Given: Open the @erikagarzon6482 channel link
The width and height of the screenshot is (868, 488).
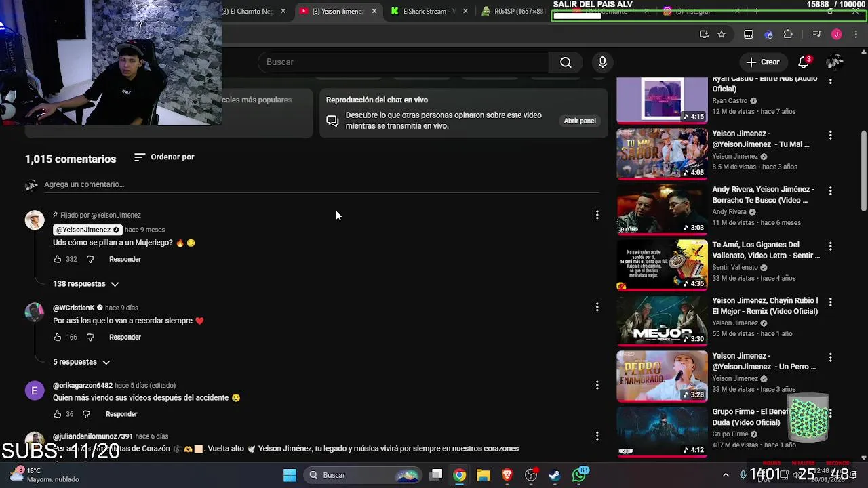Looking at the screenshot, I should 83,386.
